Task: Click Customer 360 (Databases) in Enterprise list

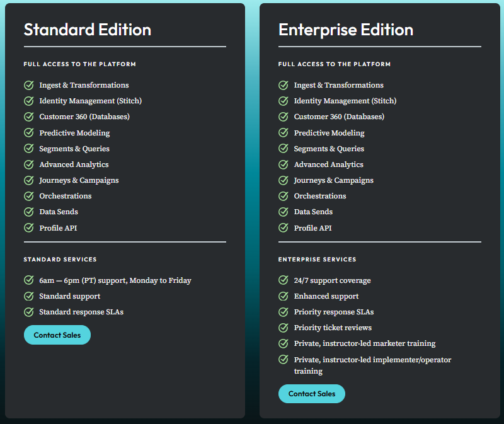Action: pos(339,117)
